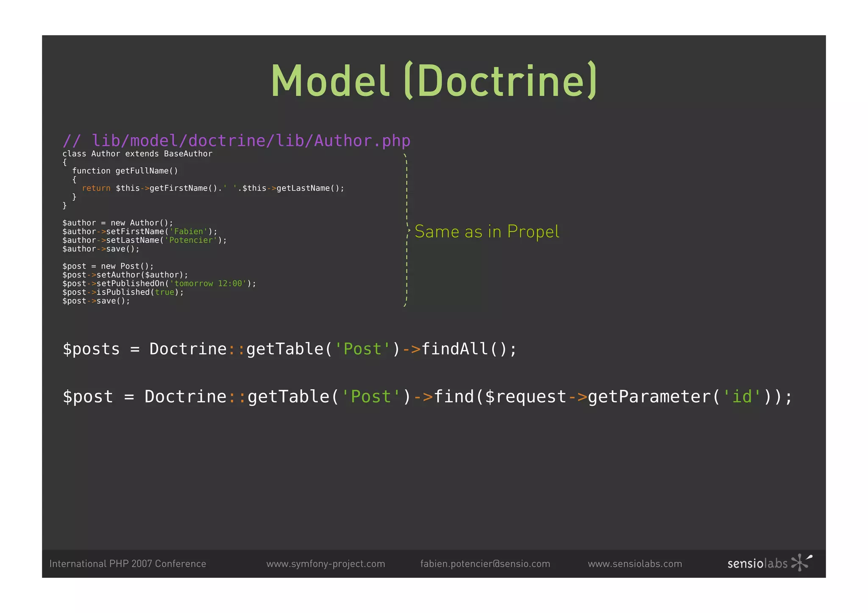This screenshot has width=868, height=613.
Task: Click the 'sensiolabs' wordmark in the footer
Action: point(757,563)
